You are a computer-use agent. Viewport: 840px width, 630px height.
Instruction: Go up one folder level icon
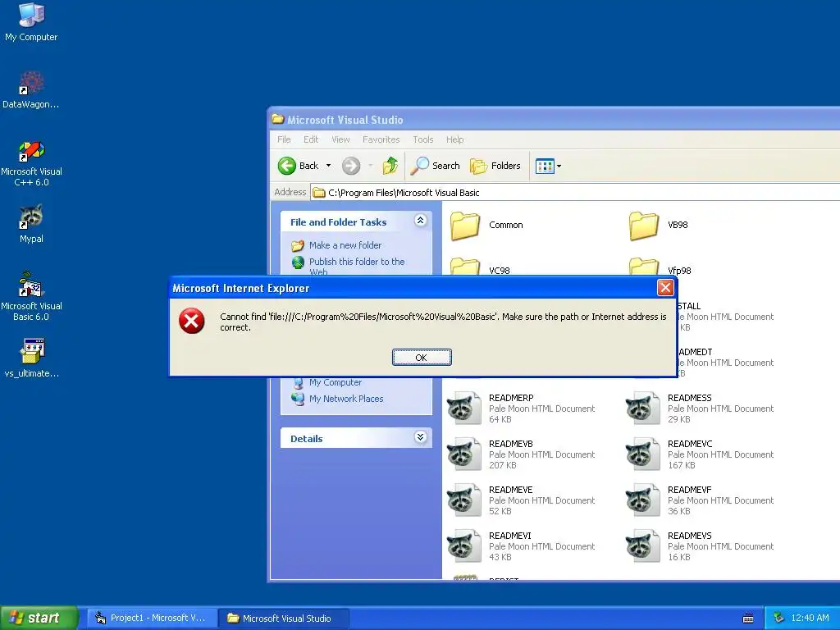(x=390, y=166)
